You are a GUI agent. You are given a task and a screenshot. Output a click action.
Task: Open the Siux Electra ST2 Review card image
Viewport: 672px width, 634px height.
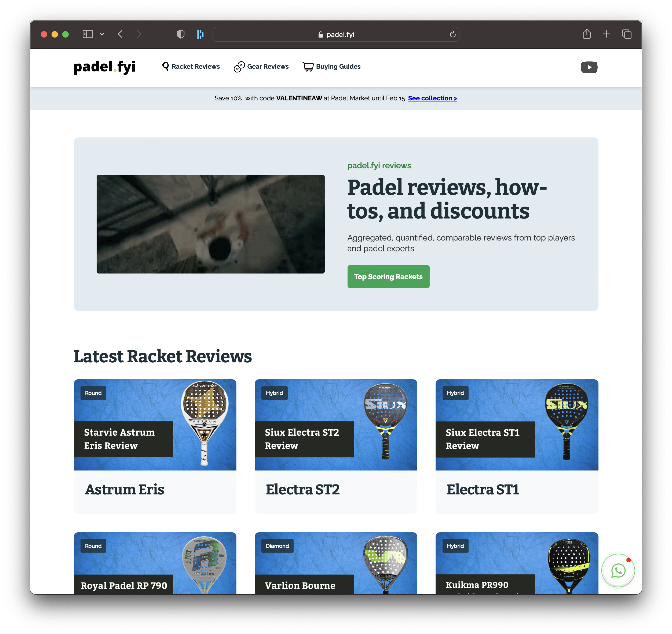click(336, 425)
